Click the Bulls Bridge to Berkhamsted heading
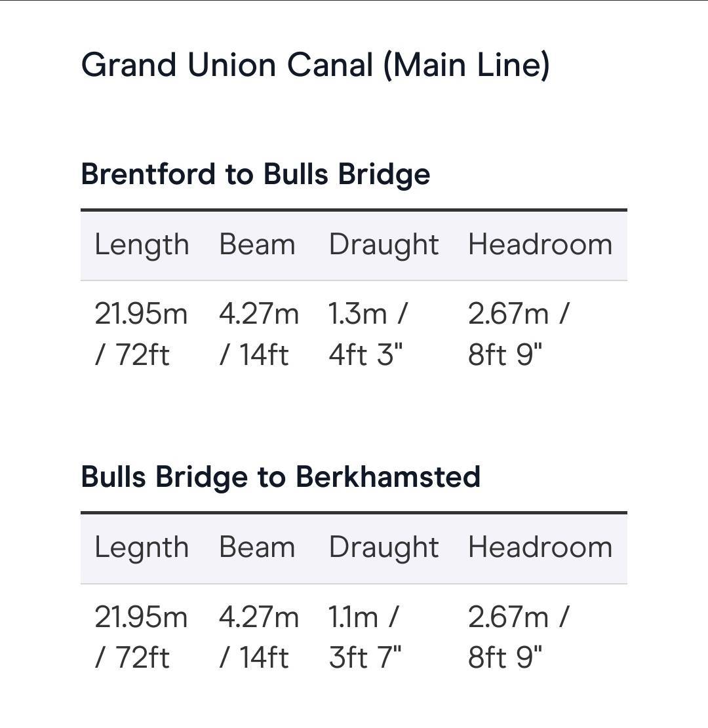This screenshot has height=728, width=708. click(281, 477)
